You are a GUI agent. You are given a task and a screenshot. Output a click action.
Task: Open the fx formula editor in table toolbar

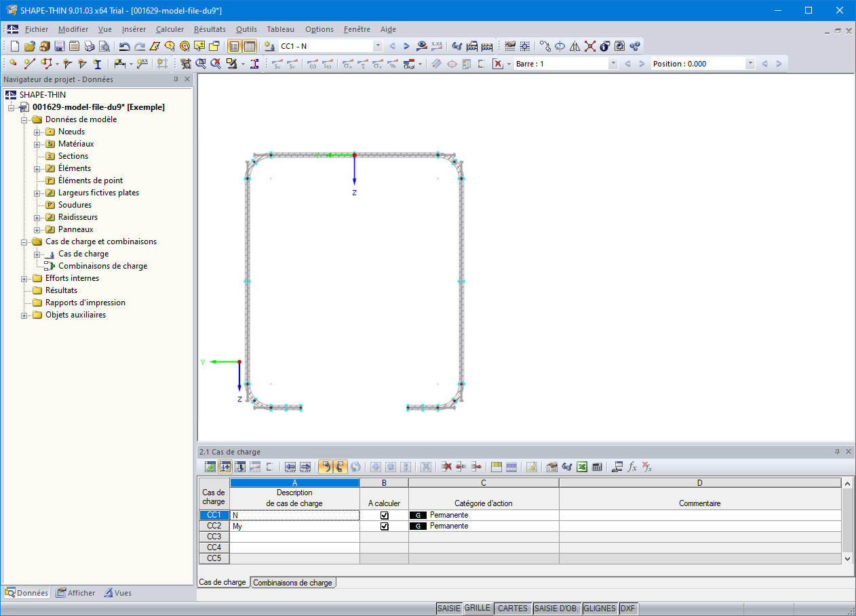coord(631,467)
